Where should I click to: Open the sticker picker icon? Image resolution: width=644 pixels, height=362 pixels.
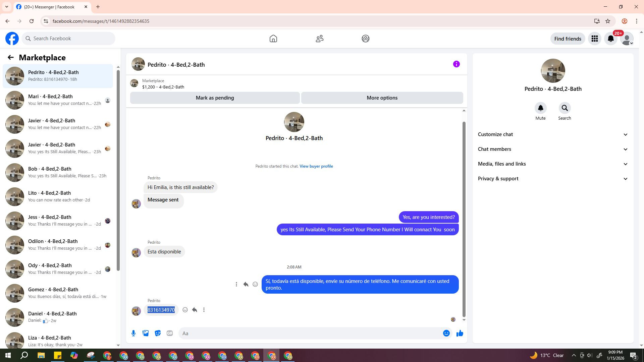click(158, 333)
